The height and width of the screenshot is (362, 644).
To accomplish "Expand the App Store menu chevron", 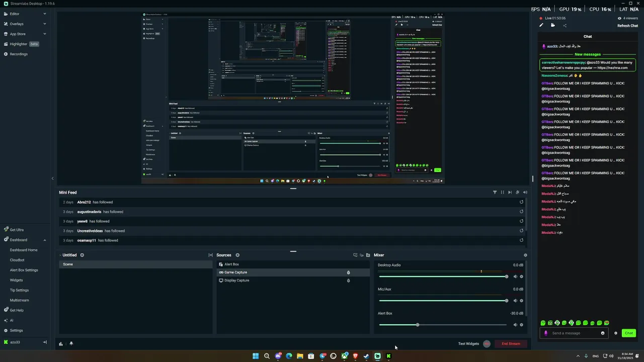I will 44,34.
